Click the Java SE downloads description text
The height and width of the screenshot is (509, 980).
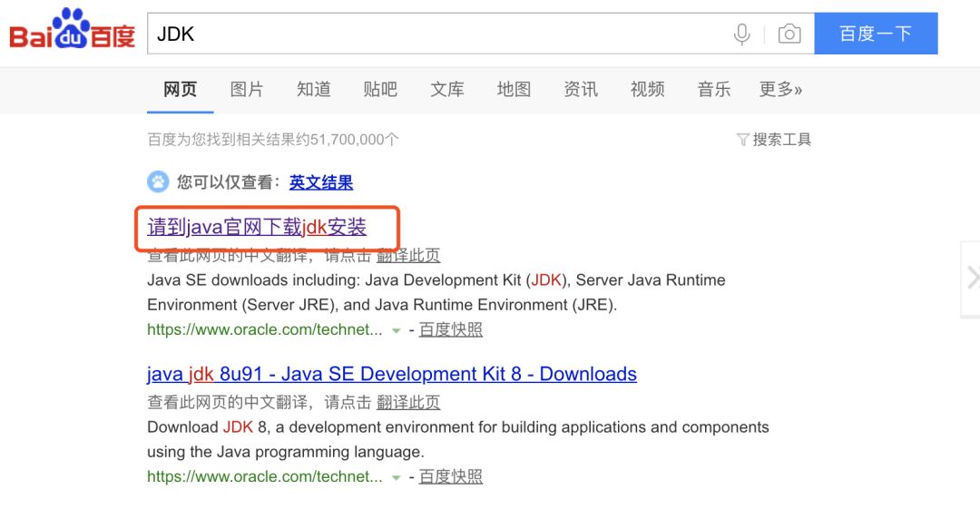(436, 292)
